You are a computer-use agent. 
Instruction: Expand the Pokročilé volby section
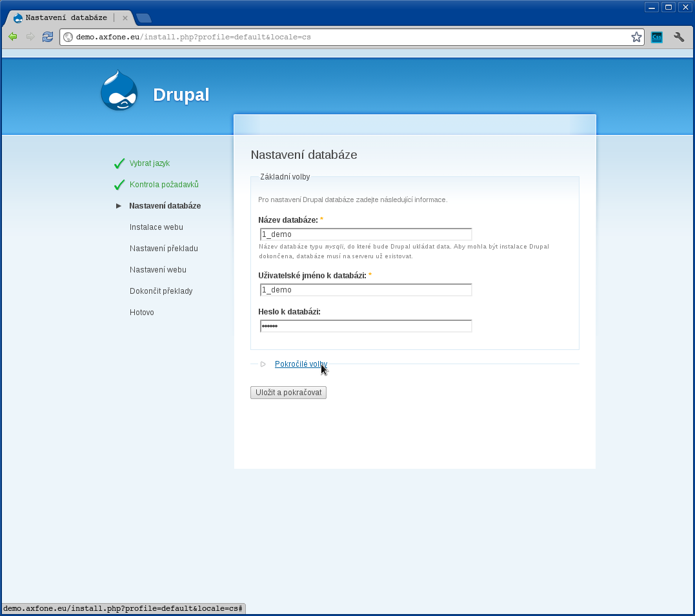pos(300,364)
